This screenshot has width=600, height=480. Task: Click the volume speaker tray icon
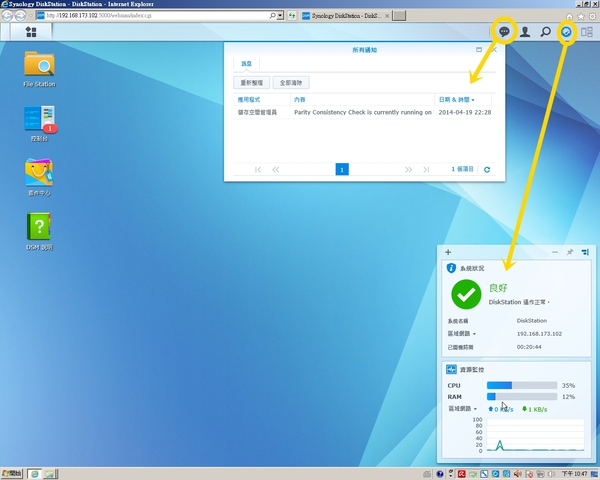pyautogui.click(x=518, y=474)
